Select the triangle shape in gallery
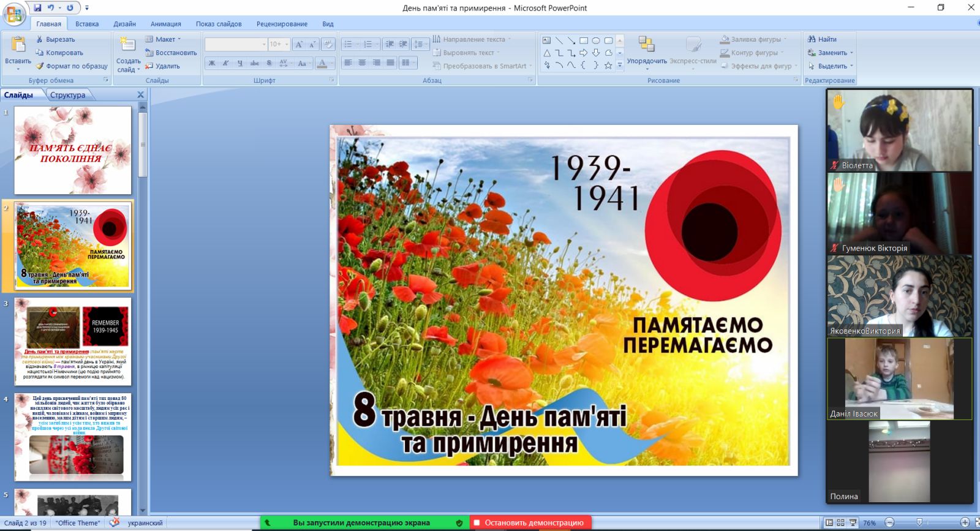The height and width of the screenshot is (531, 980). (x=547, y=53)
